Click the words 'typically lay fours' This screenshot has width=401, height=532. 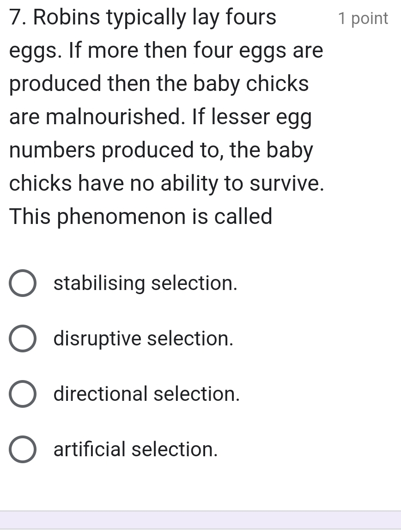tap(191, 18)
